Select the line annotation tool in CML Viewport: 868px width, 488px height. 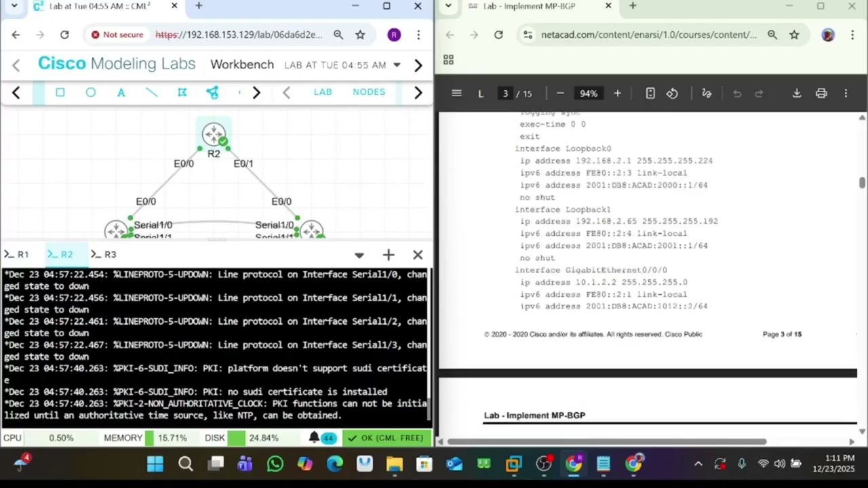(x=151, y=92)
